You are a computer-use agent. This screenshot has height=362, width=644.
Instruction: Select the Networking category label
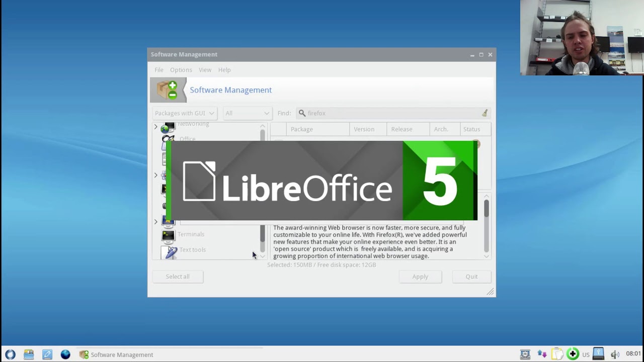193,124
